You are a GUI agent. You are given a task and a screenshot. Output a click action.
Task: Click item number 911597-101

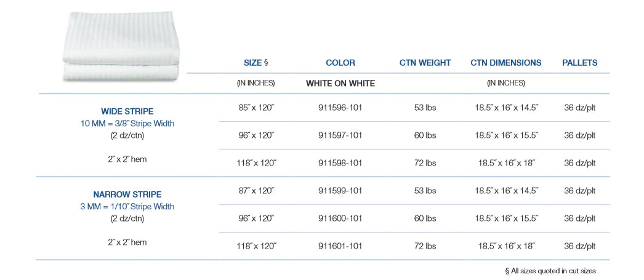[340, 135]
